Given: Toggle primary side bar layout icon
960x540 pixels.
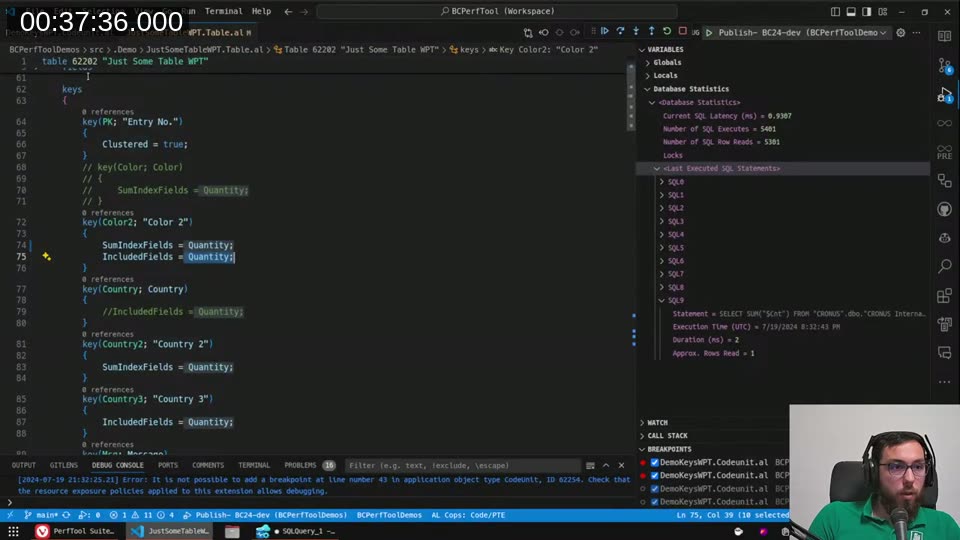Looking at the screenshot, I should point(835,11).
